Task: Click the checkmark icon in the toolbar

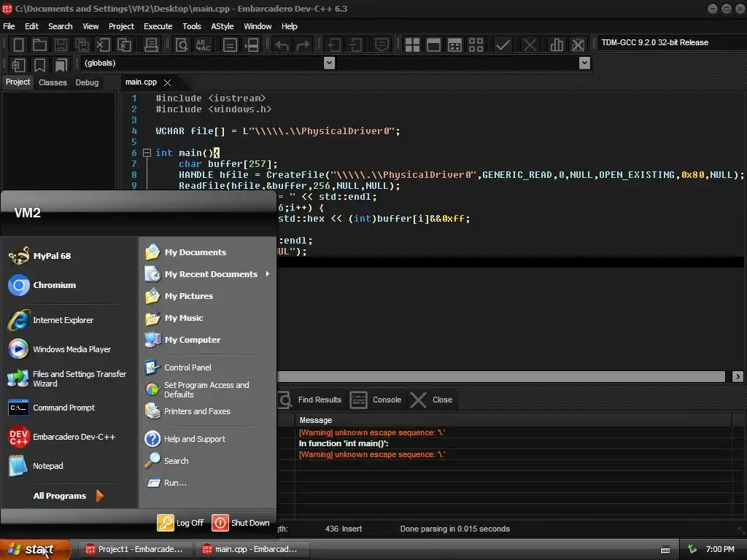Action: pos(503,45)
